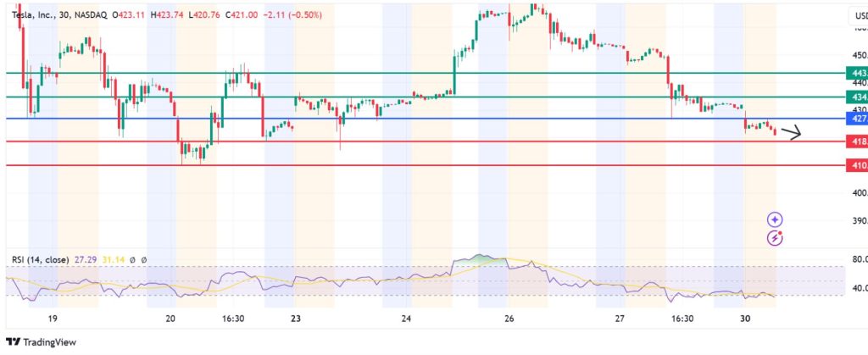Click the RSI 80.00 scale label
The height and width of the screenshot is (355, 868).
(858, 259)
